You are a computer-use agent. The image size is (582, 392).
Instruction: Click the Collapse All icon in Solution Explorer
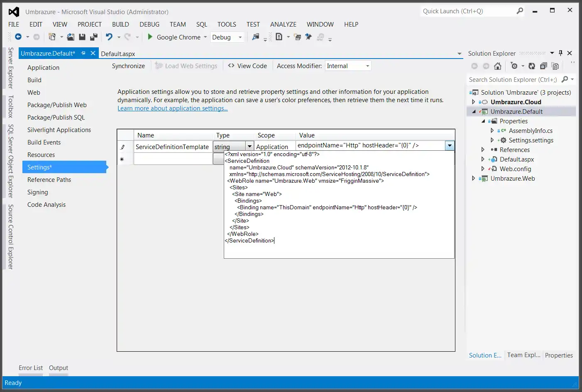point(543,66)
